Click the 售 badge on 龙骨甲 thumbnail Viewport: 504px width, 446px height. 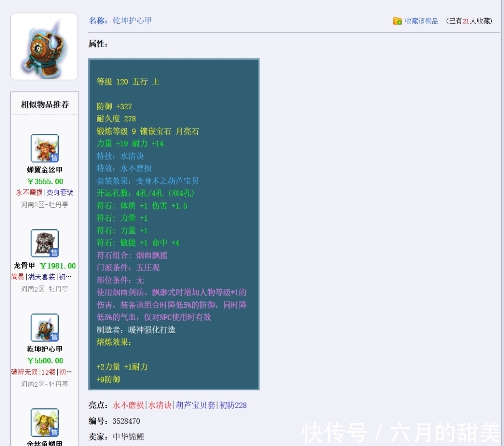pos(55,252)
